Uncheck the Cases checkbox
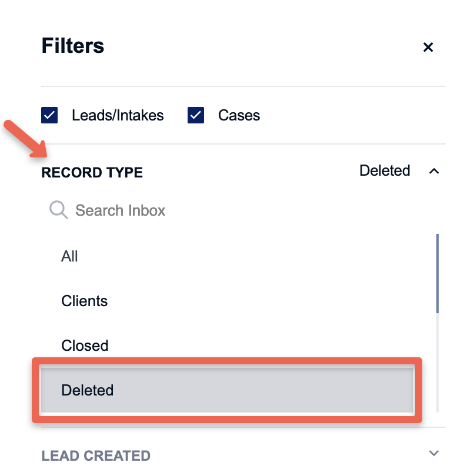Image resolution: width=474 pixels, height=476 pixels. [196, 115]
